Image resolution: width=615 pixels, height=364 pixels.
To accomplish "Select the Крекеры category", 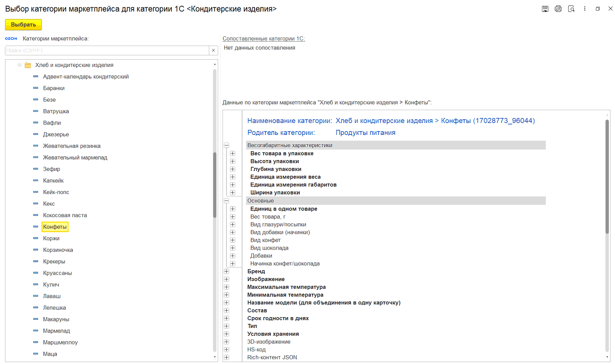I will click(x=54, y=261).
